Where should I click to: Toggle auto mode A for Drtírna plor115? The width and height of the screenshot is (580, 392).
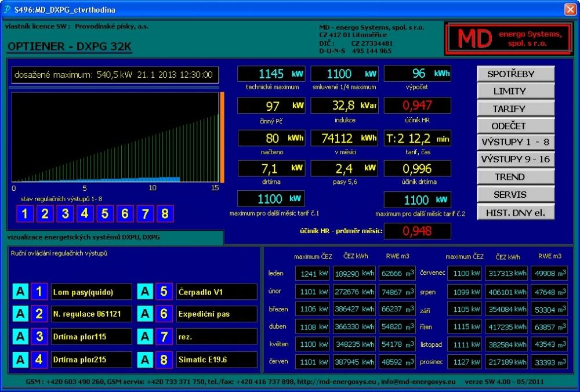click(x=20, y=336)
